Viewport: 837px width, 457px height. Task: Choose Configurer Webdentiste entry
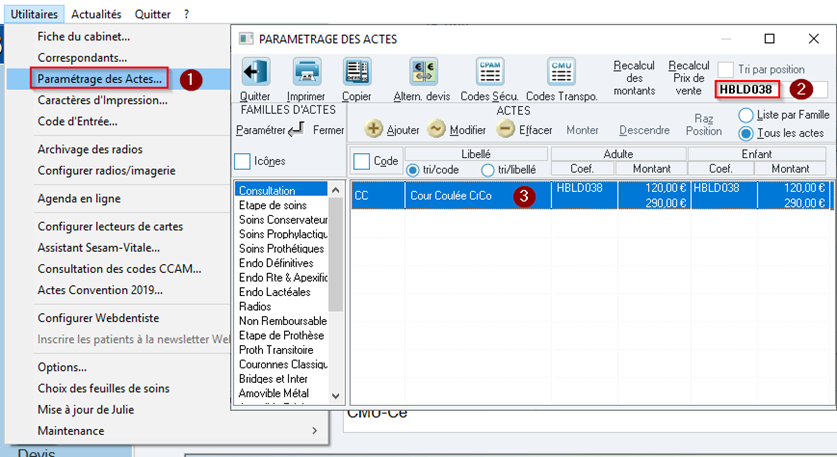pyautogui.click(x=98, y=318)
